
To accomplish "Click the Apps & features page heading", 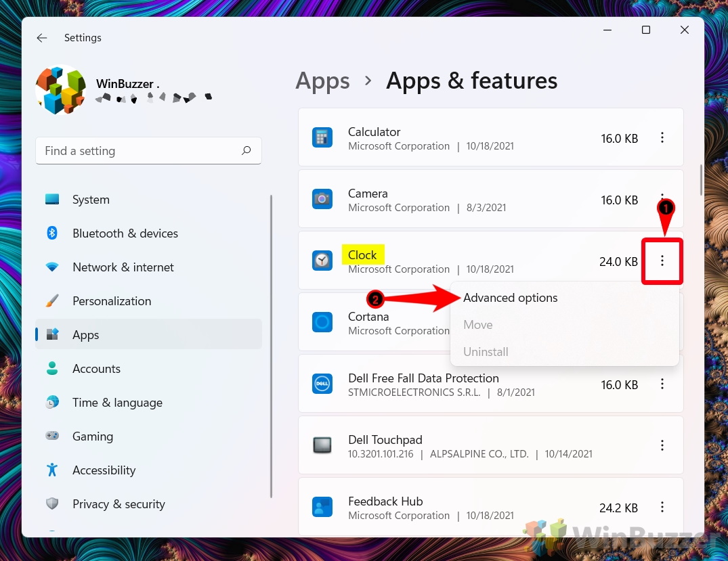I will click(x=472, y=81).
